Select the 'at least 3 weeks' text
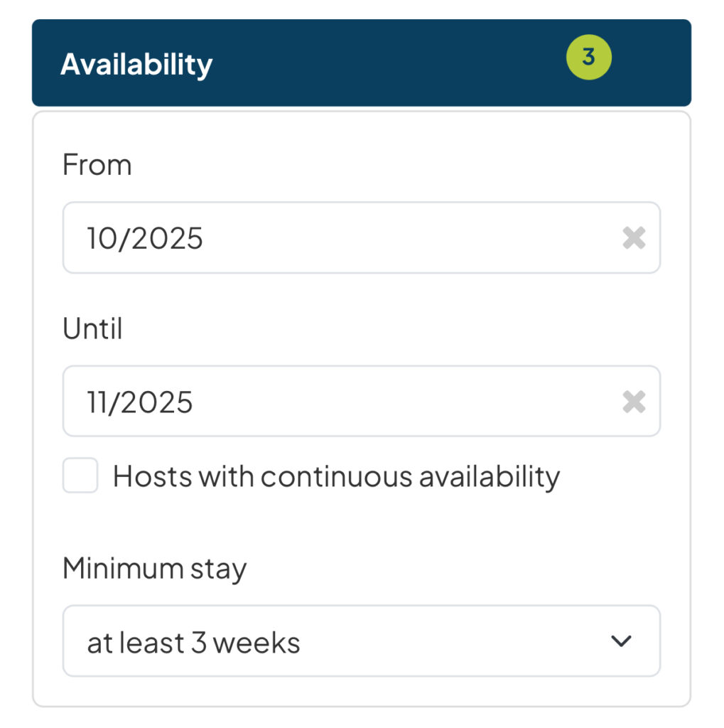Screen dimensions: 724x728 (x=193, y=643)
